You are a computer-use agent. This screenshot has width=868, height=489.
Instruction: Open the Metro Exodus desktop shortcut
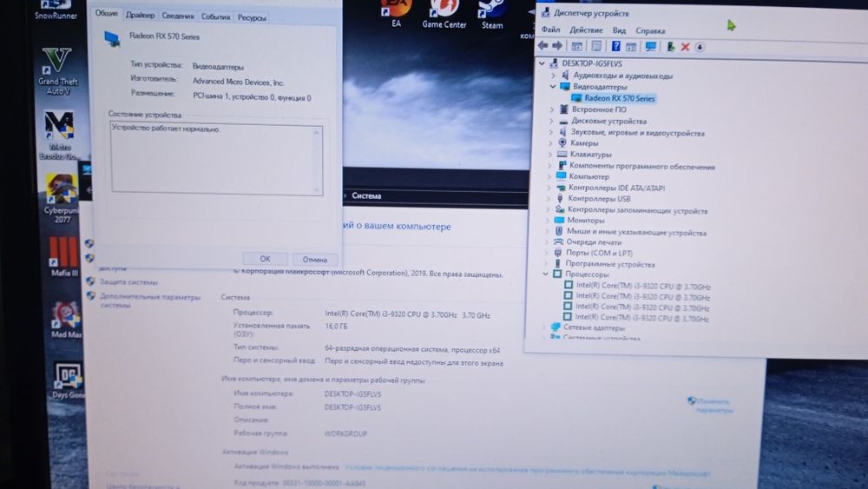60,135
